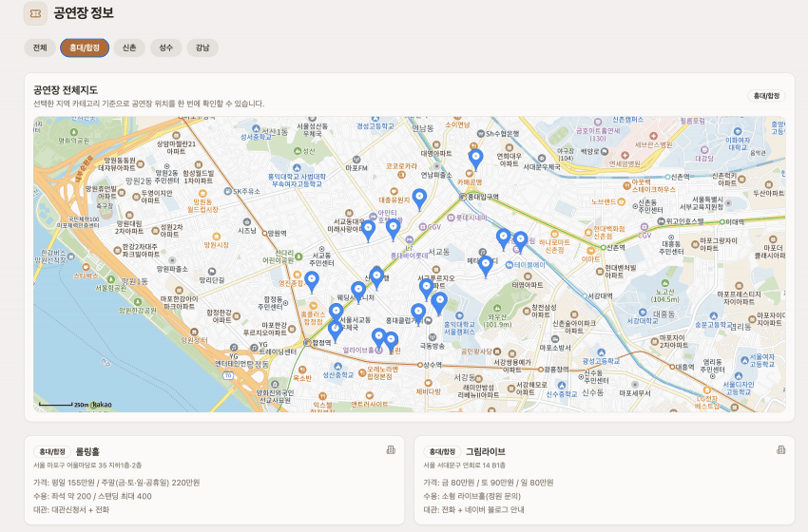Click the 합정역 station label on map
Screen dimensions: 808x532
pos(322,342)
